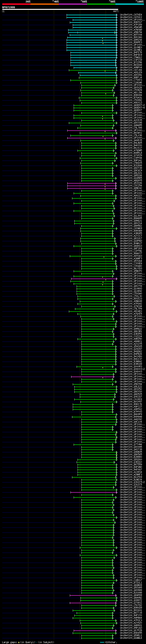Click the UniRef100_B6SK68 label
The image size is (146, 644).
pos(131,65)
